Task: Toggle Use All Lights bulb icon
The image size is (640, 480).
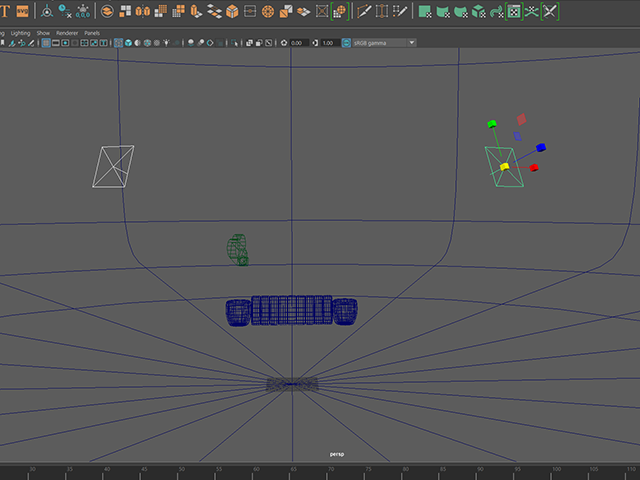Action: click(167, 43)
